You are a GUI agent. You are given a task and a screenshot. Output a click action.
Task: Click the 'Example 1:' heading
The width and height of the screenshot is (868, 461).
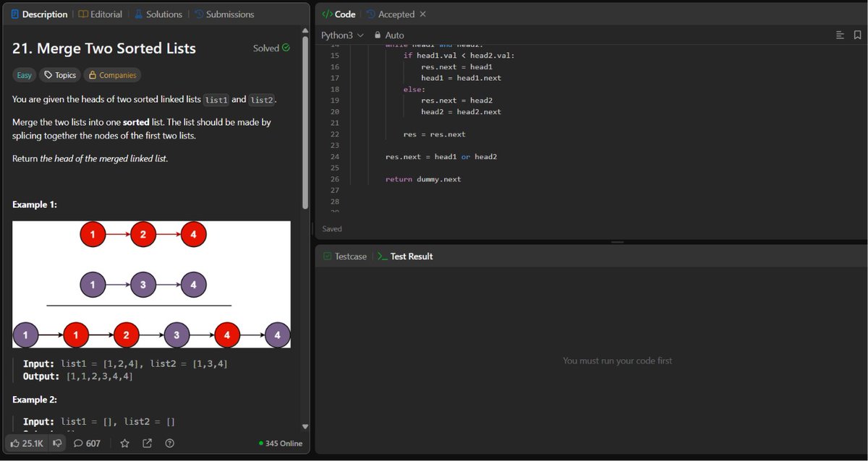coord(35,204)
